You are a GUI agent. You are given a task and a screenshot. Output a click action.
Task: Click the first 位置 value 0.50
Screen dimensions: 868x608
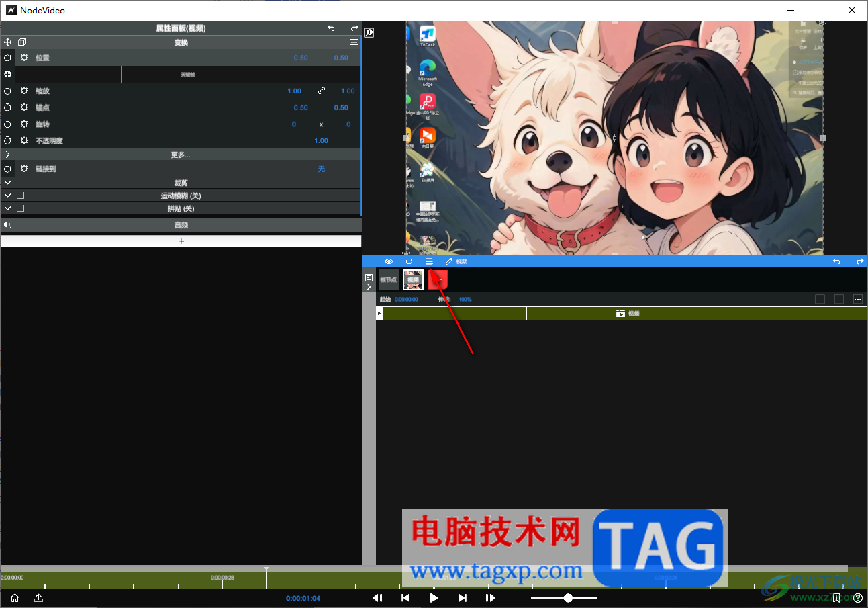[x=301, y=58]
